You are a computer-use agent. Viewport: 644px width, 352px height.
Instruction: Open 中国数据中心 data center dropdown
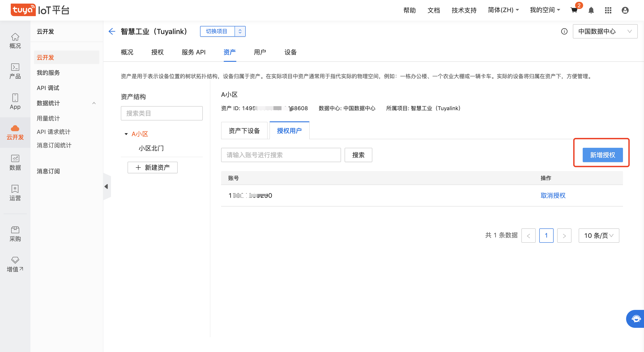605,31
